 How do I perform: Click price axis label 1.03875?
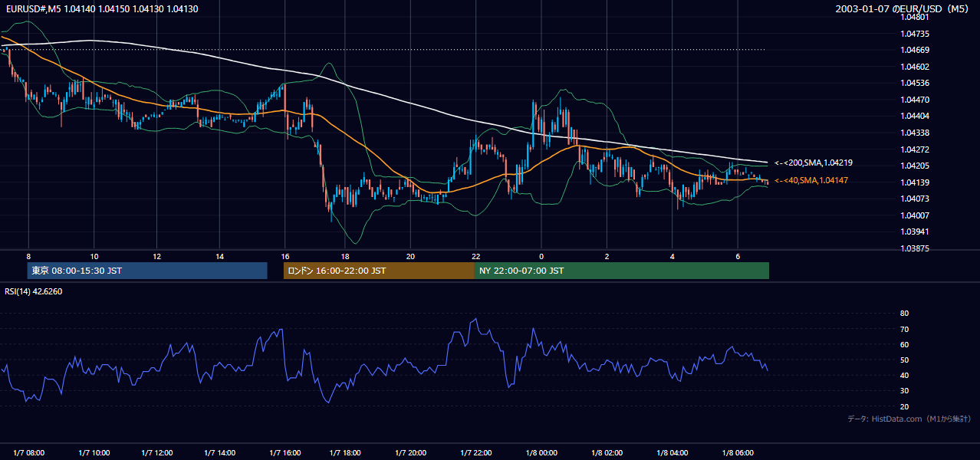(915, 248)
